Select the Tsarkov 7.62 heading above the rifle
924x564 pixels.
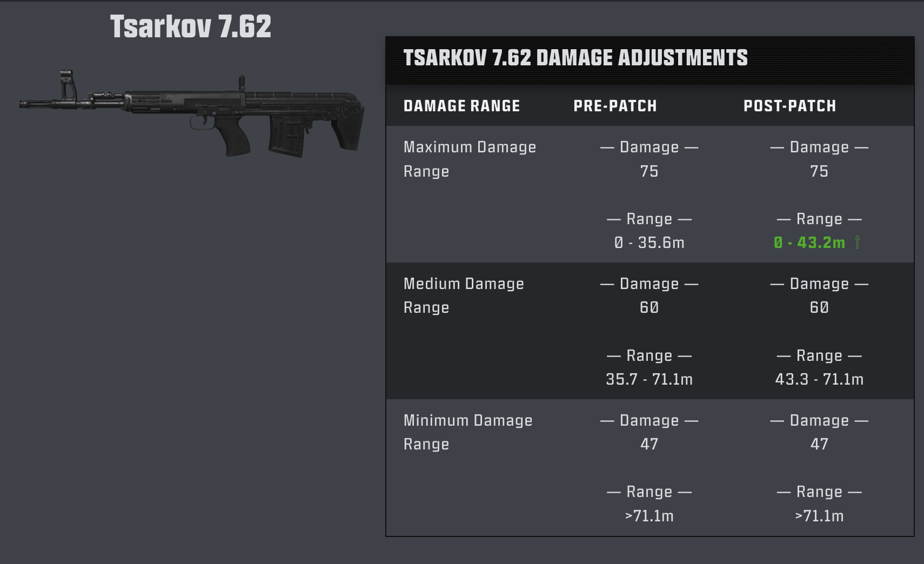(x=191, y=26)
